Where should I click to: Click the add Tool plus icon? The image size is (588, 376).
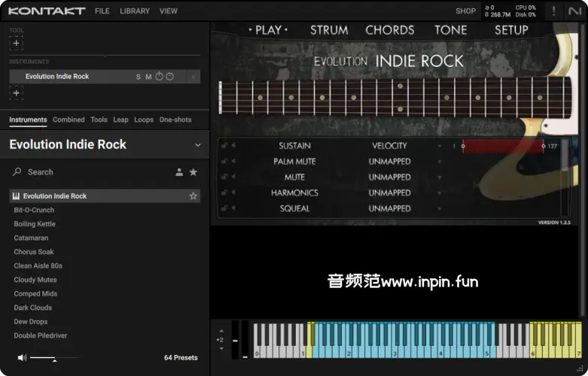pos(17,44)
